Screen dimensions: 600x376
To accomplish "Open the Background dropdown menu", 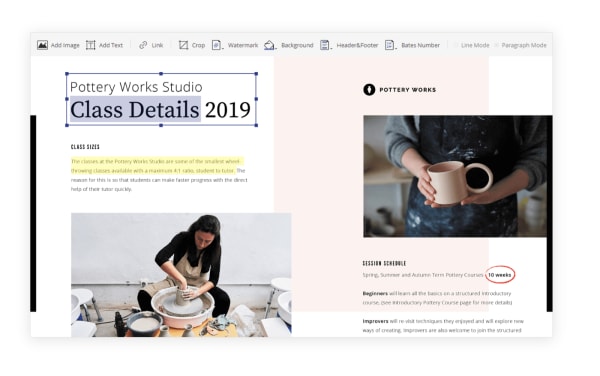I will pos(289,45).
